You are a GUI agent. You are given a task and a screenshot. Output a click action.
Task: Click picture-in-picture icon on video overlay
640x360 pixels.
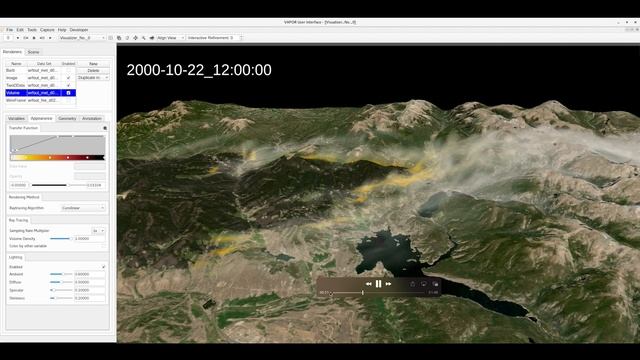tap(435, 284)
